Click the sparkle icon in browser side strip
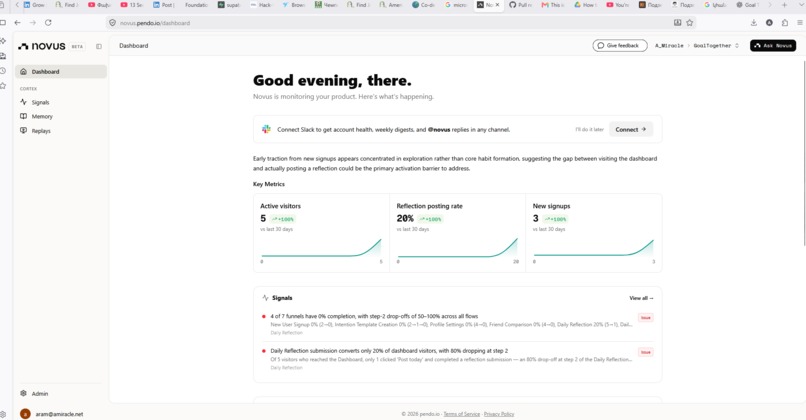806x420 pixels. tap(3, 41)
